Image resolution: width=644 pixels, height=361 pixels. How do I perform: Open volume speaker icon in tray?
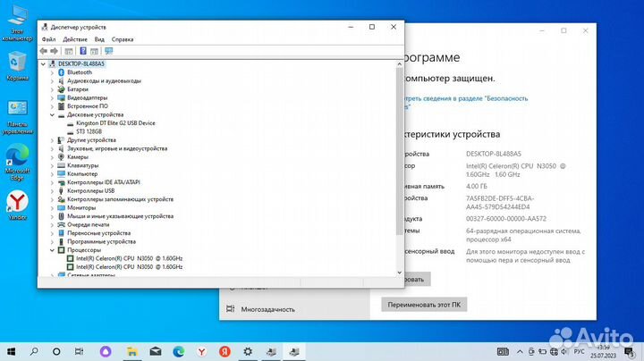coord(564,351)
